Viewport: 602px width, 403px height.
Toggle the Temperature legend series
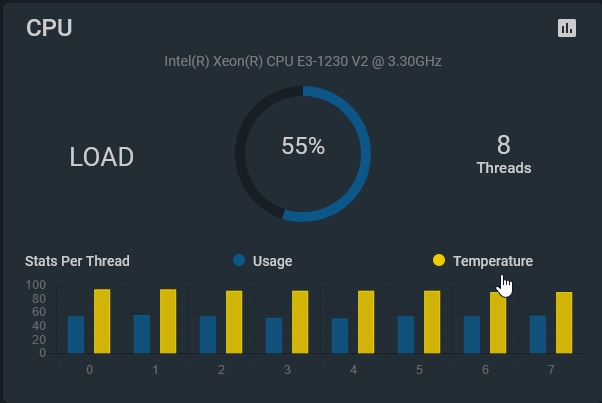pos(483,261)
